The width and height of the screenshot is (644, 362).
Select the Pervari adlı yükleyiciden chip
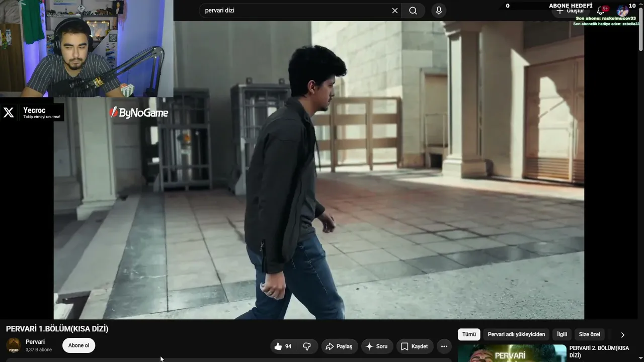[516, 334]
